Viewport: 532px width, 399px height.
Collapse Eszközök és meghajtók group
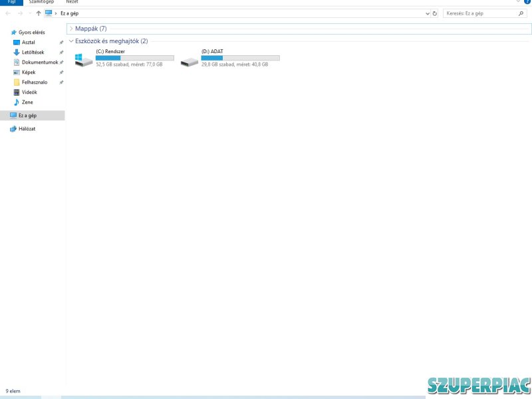[x=71, y=41]
